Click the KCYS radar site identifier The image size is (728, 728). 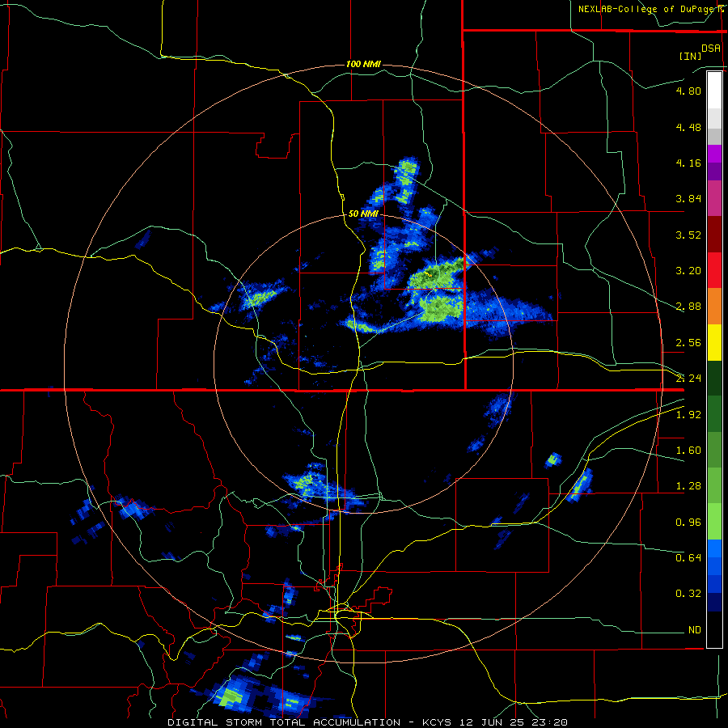coord(438,722)
